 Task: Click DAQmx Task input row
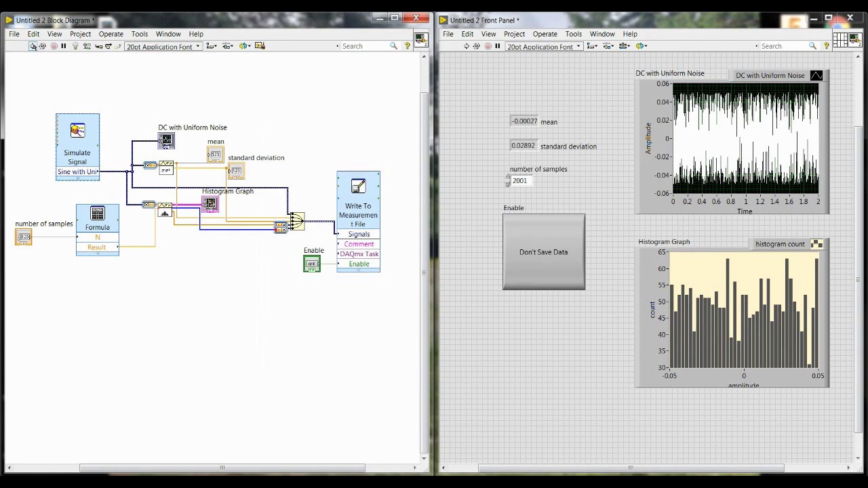click(359, 254)
